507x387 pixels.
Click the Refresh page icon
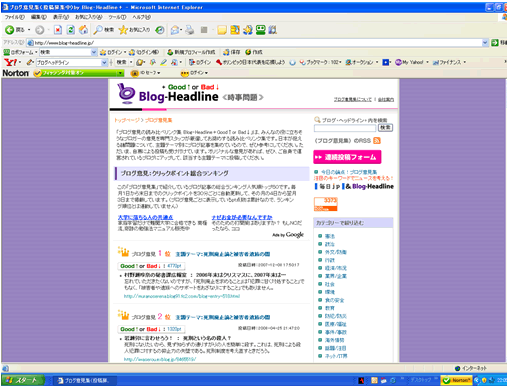(x=71, y=30)
